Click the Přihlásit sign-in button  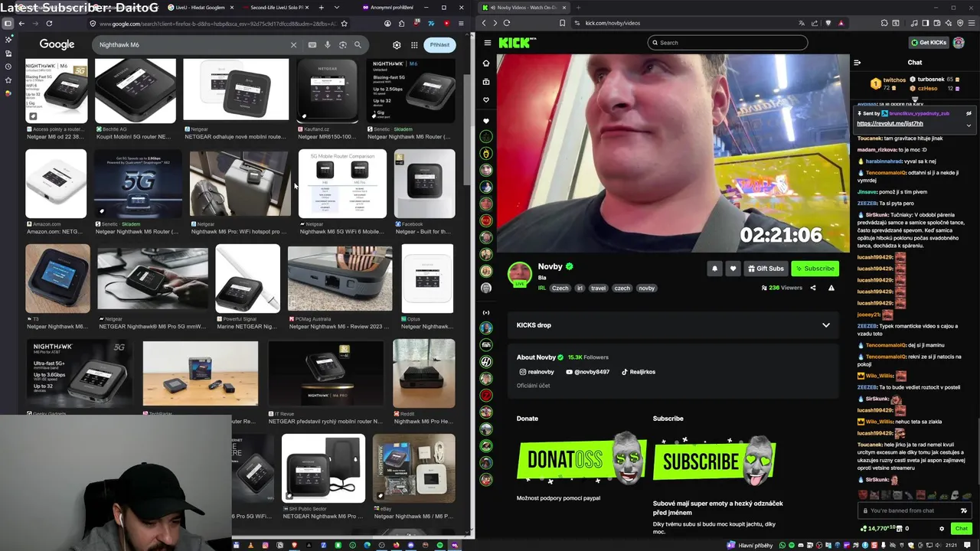pos(439,45)
